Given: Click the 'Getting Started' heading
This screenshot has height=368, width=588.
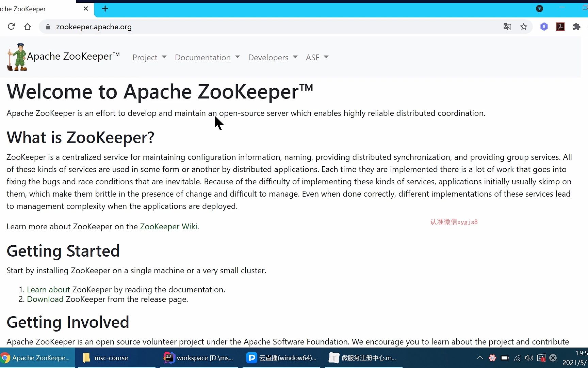Looking at the screenshot, I should (63, 251).
